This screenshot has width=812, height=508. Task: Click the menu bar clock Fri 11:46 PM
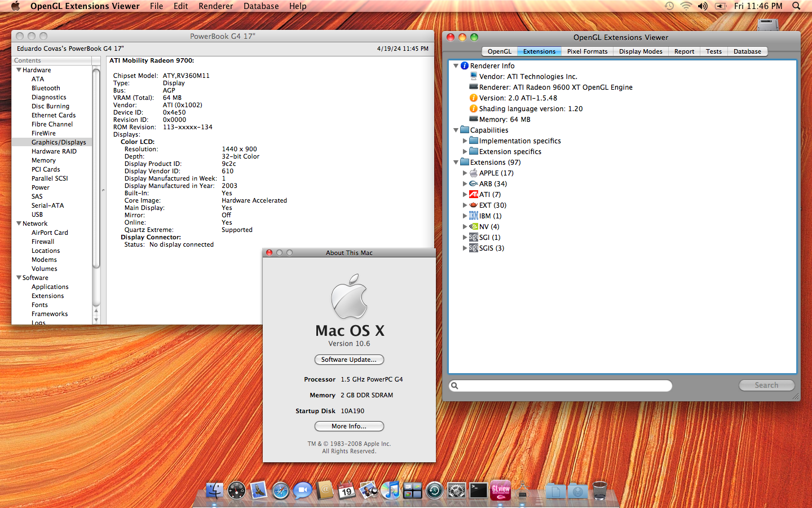(758, 6)
